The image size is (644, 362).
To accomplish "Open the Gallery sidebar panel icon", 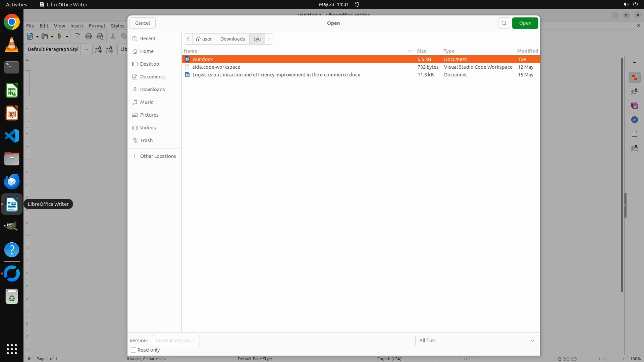I will (634, 106).
